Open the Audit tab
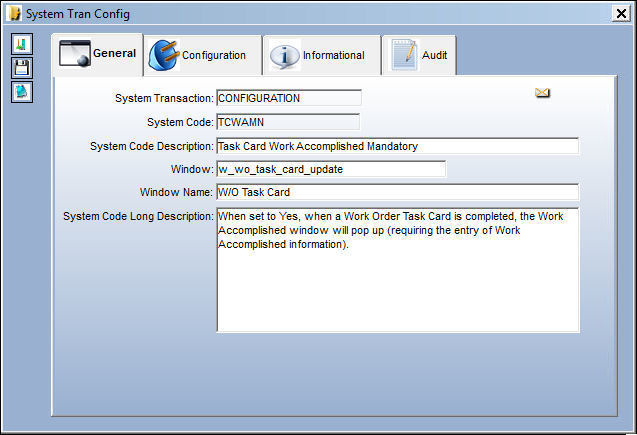637x435 pixels. tap(419, 55)
